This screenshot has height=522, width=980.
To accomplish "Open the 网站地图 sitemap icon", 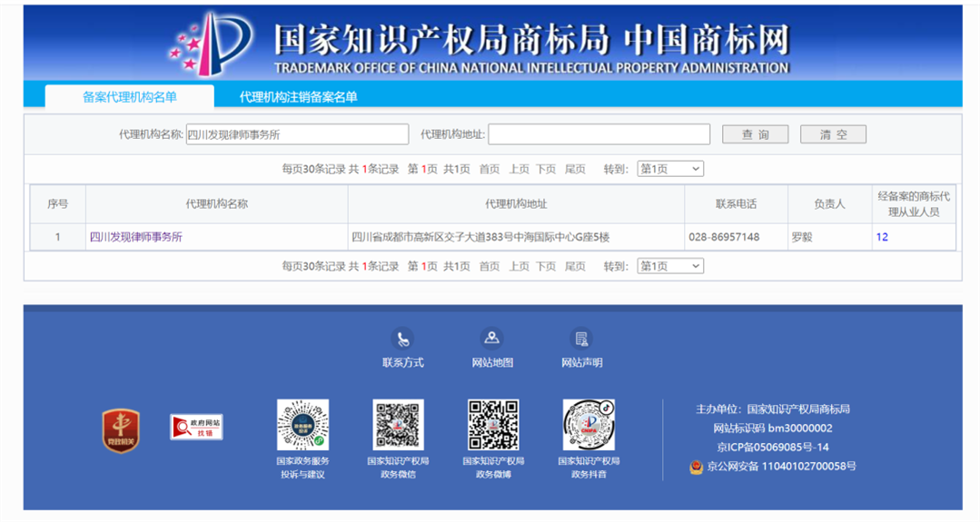I will tap(492, 339).
